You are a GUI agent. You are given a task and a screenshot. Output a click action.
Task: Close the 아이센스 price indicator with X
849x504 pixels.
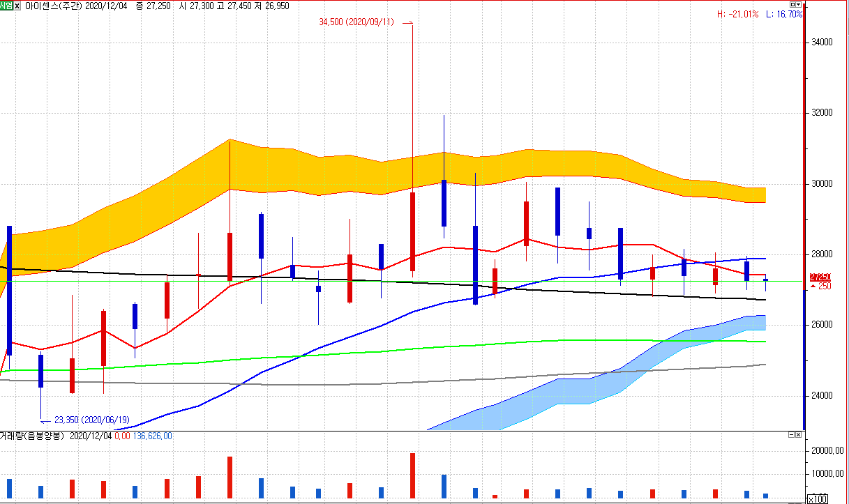point(17,5)
